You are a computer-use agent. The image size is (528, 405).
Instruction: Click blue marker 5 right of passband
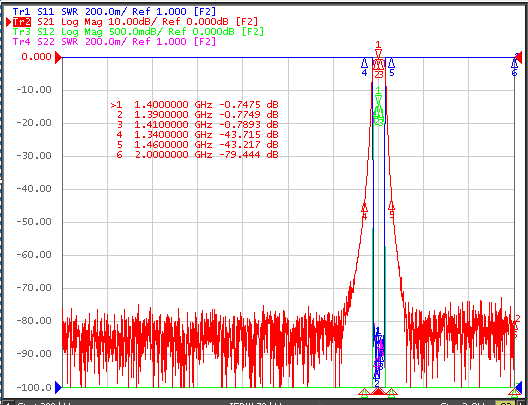click(391, 67)
